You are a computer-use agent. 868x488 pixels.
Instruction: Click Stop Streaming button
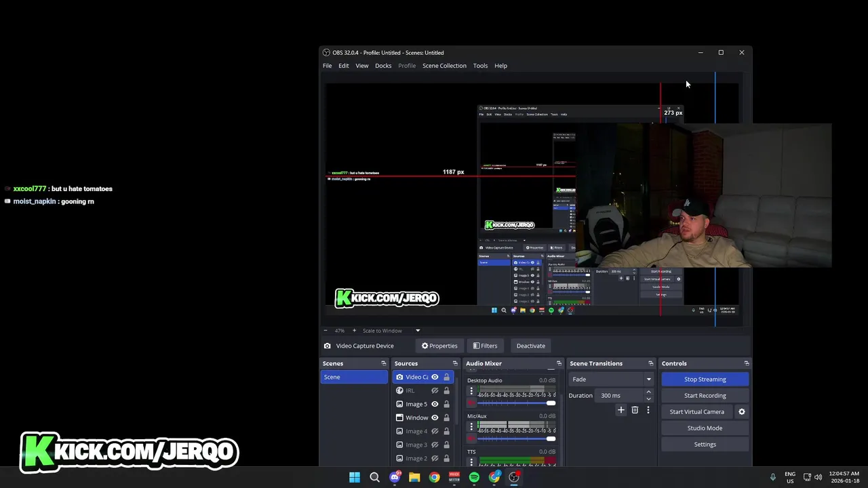(705, 380)
